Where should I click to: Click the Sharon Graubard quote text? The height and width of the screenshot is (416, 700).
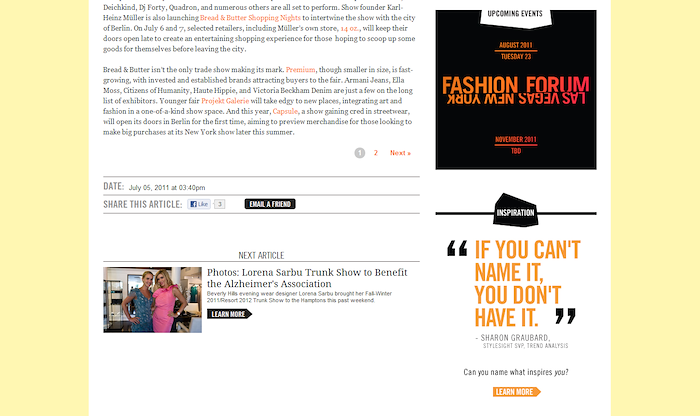pyautogui.click(x=527, y=283)
